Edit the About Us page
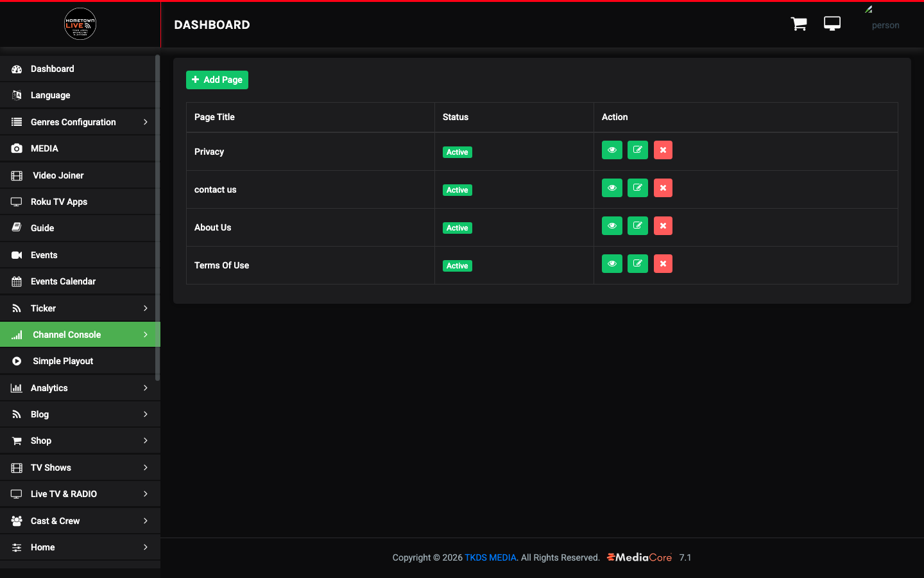The width and height of the screenshot is (924, 578). 638,226
